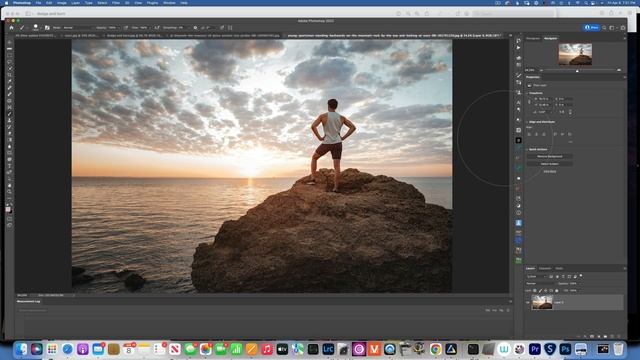The image size is (640, 360).
Task: Align left edges in Properties panel
Action: (x=529, y=134)
